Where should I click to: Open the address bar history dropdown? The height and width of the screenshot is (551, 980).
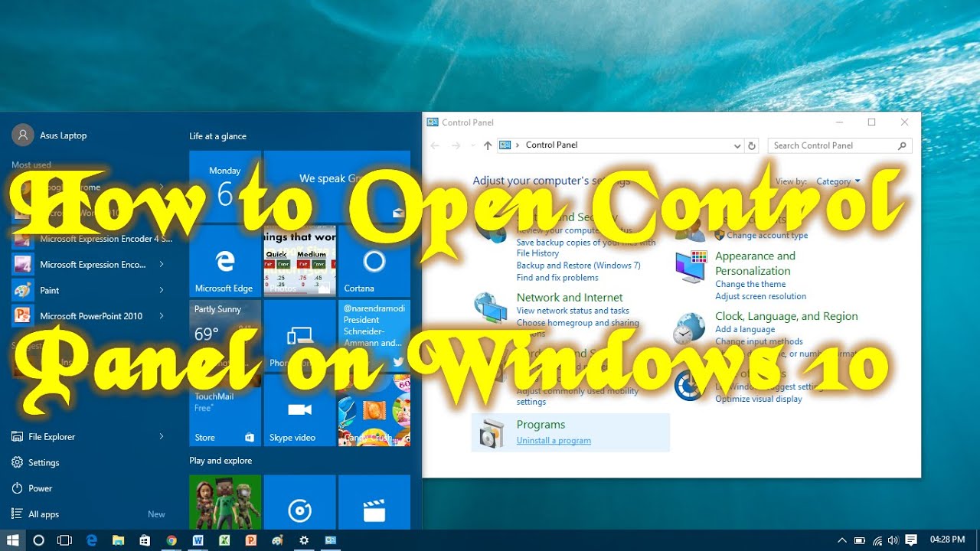(737, 145)
